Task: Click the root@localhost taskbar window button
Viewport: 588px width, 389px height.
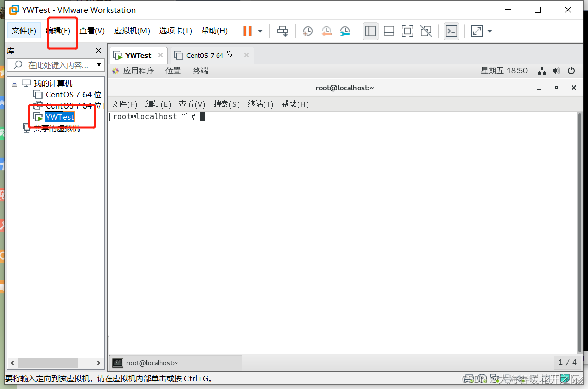Action: click(176, 363)
